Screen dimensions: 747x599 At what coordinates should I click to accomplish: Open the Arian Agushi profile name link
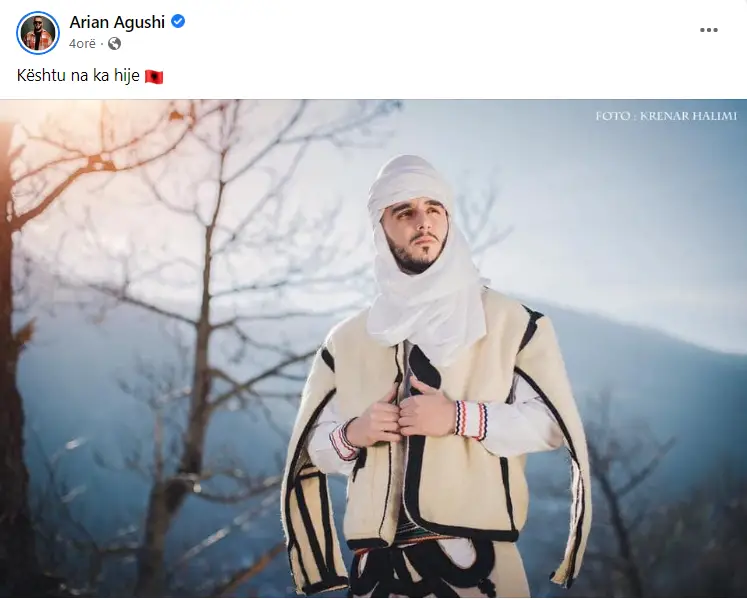(117, 22)
